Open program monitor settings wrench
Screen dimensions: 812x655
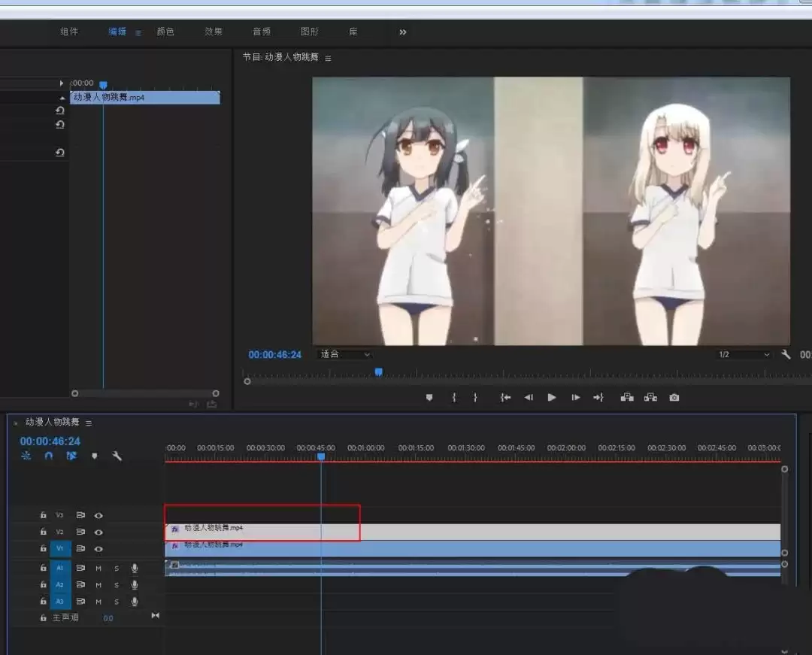click(x=786, y=355)
